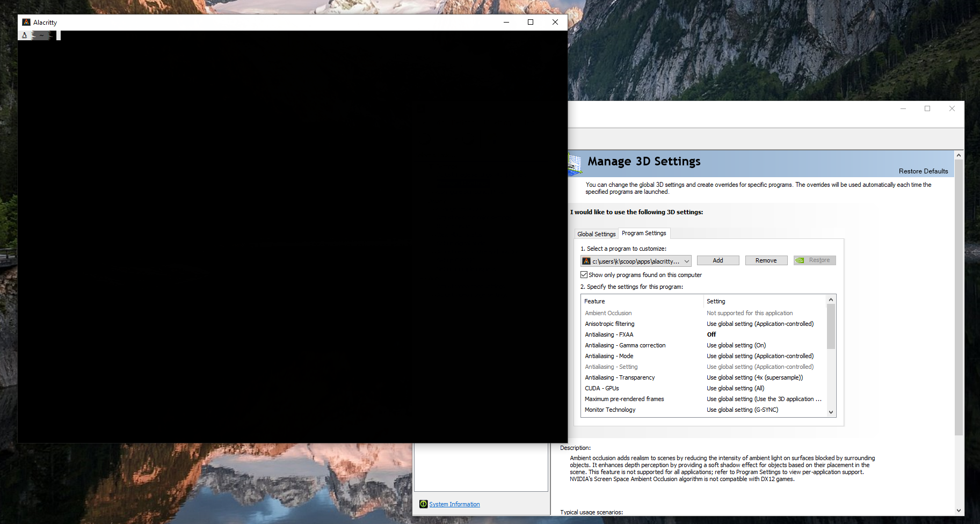Click Restore Defaults
The width and height of the screenshot is (980, 524).
[x=923, y=171]
